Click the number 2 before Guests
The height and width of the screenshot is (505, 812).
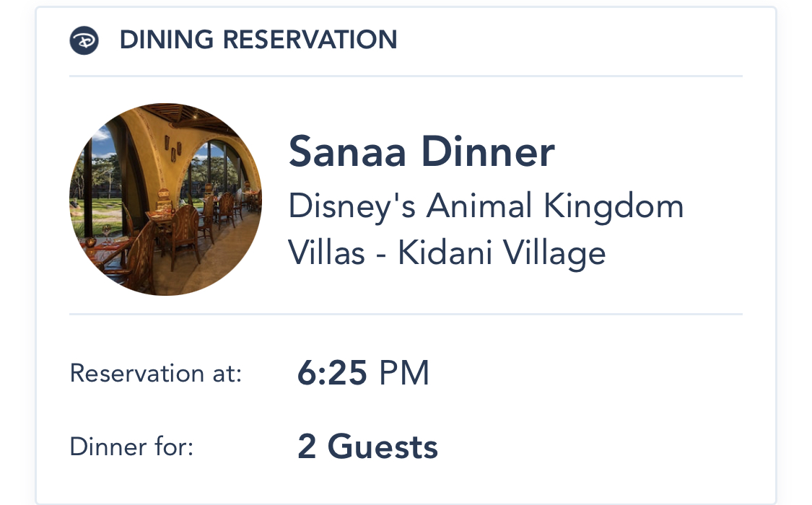pos(307,447)
